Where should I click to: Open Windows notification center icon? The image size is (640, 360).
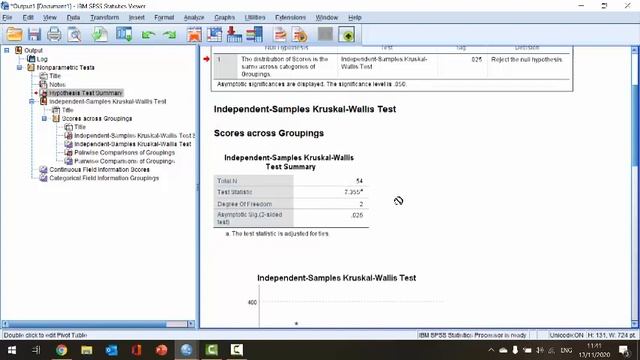click(x=624, y=350)
